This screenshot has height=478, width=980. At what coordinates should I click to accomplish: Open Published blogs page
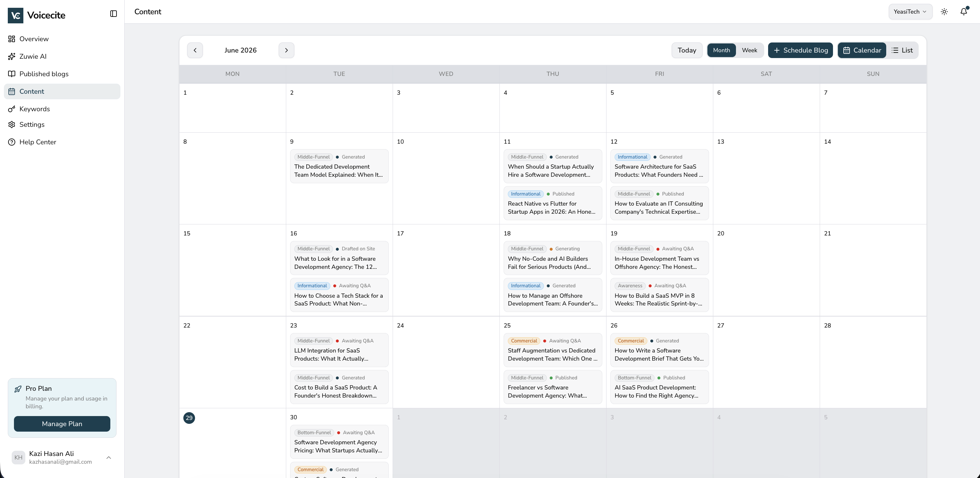pos(62,74)
